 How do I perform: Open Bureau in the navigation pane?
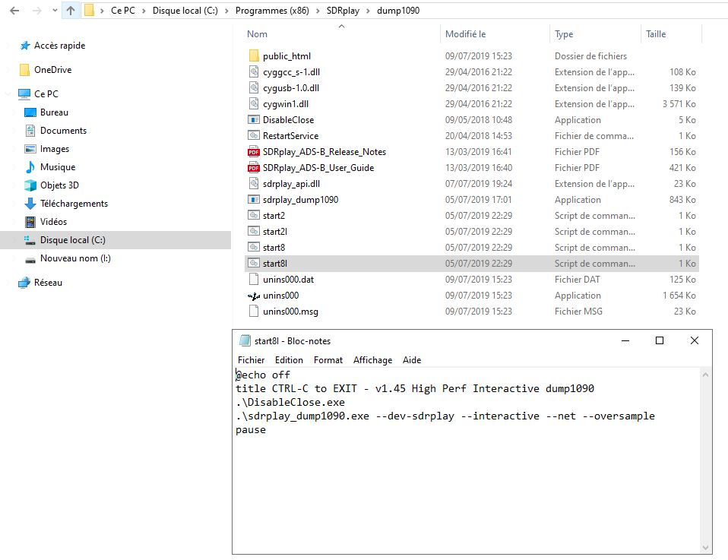tap(54, 112)
